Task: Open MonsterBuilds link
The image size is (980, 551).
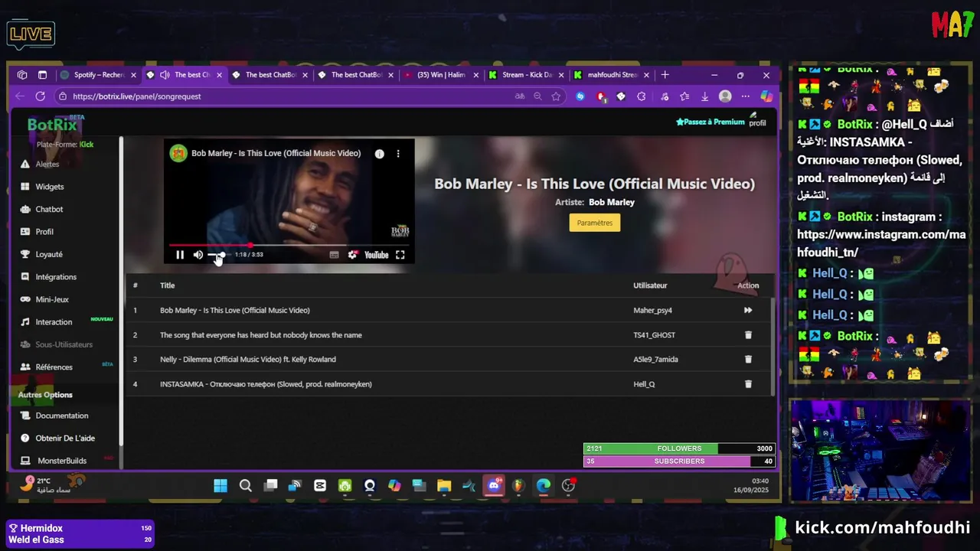Action: point(62,461)
